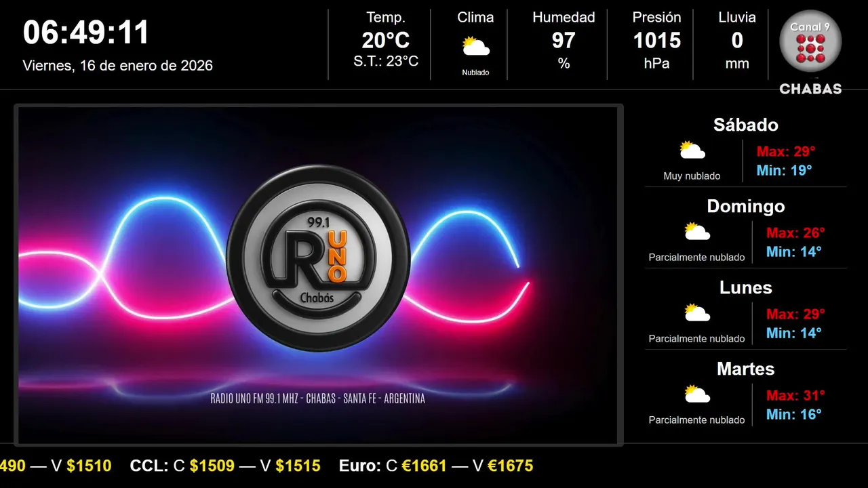Click the Humedad label
The height and width of the screenshot is (488, 868).
[564, 18]
